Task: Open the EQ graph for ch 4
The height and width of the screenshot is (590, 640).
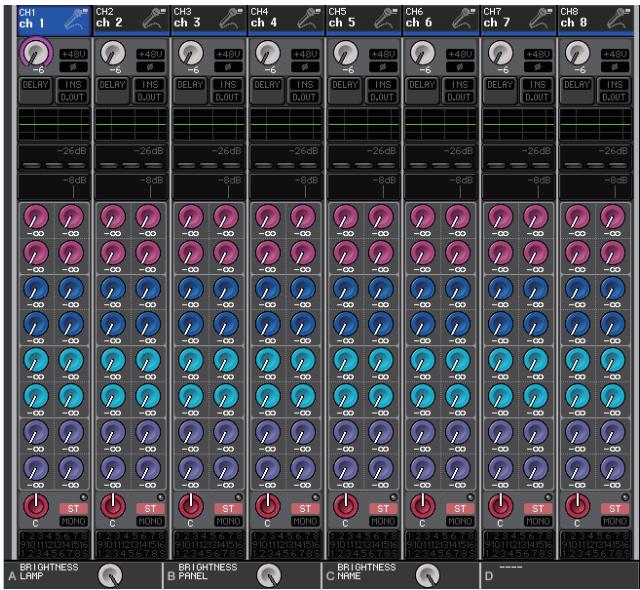Action: pyautogui.click(x=286, y=124)
